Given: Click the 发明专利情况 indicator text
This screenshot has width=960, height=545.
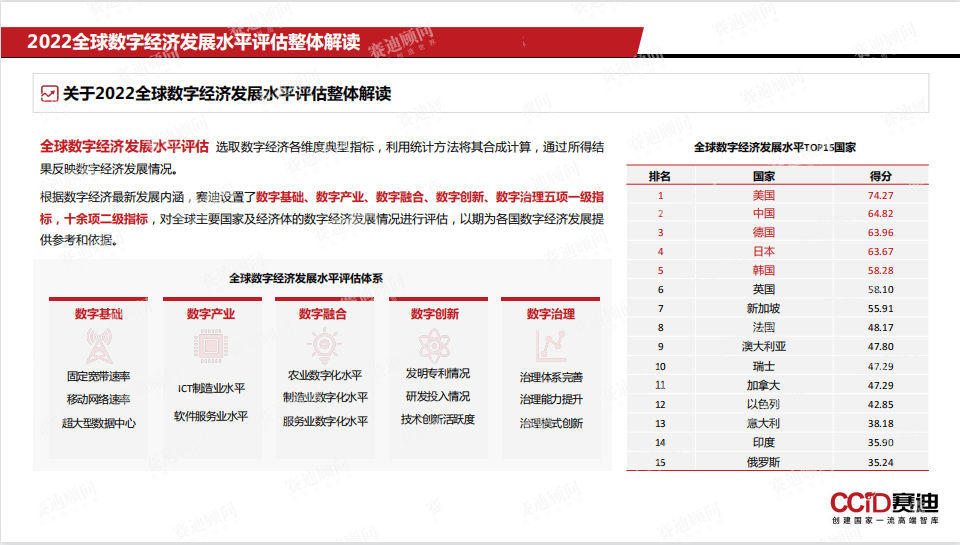Looking at the screenshot, I should click(438, 374).
